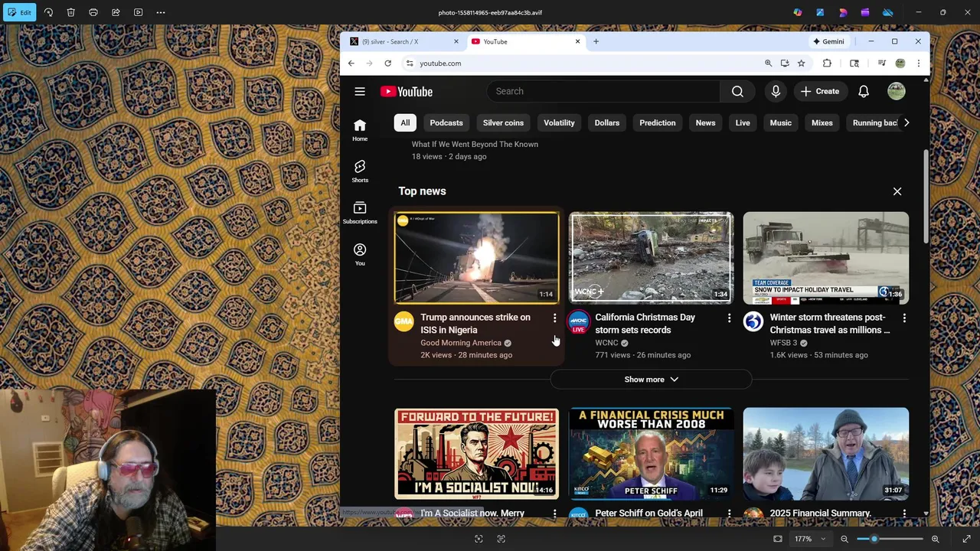Select the Dollars filter chip
This screenshot has height=551, width=980.
coord(607,123)
